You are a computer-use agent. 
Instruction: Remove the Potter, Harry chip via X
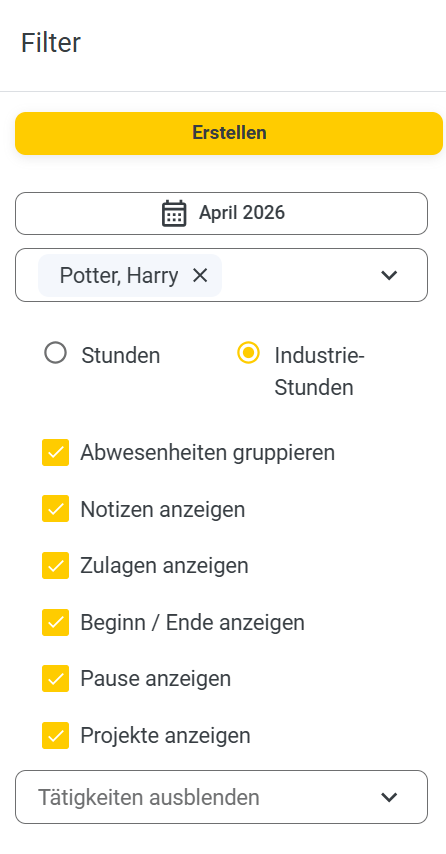click(x=200, y=276)
